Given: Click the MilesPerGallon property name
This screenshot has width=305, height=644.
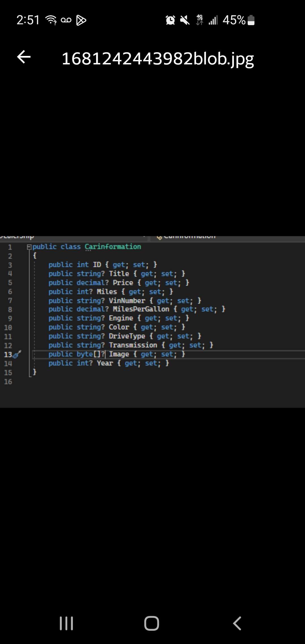Looking at the screenshot, I should [x=141, y=309].
